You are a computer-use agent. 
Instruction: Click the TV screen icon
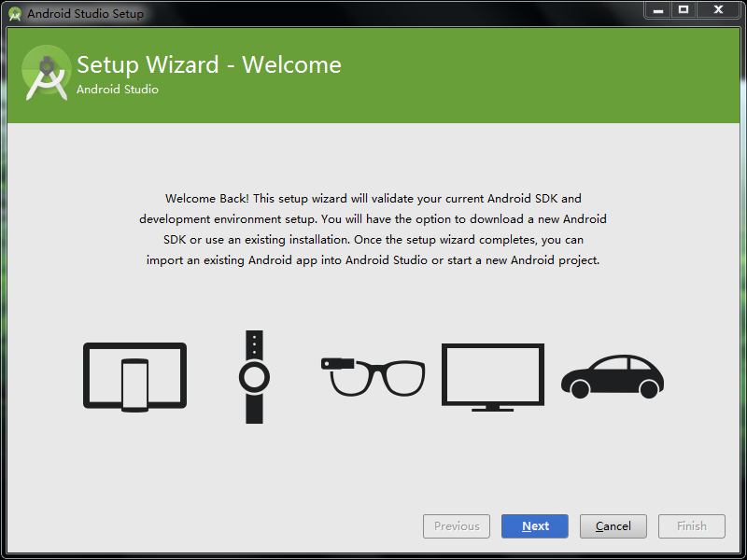click(x=493, y=377)
